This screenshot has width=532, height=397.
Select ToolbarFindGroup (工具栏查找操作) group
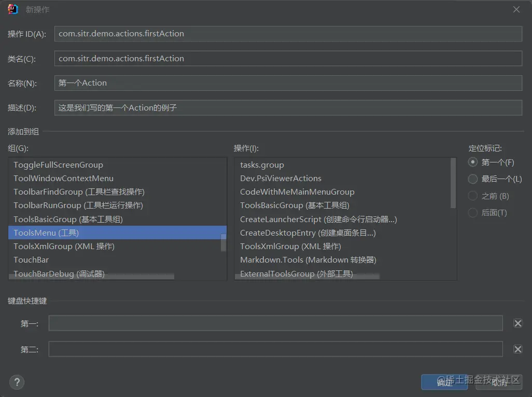117,192
